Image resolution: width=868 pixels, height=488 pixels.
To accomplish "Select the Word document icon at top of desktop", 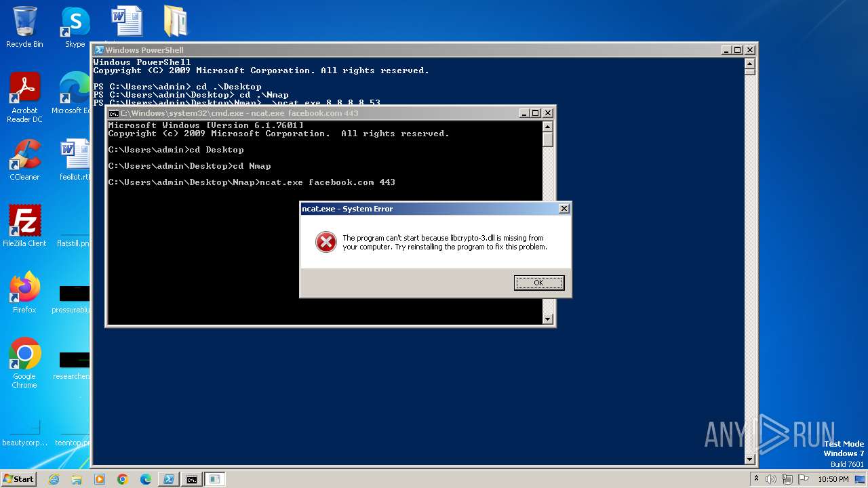I will click(x=127, y=21).
